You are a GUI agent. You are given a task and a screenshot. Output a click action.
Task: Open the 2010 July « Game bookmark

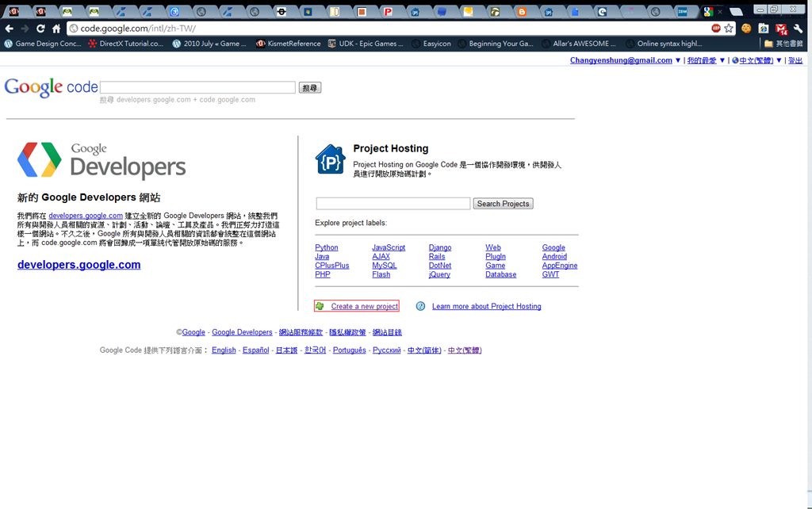pos(209,44)
